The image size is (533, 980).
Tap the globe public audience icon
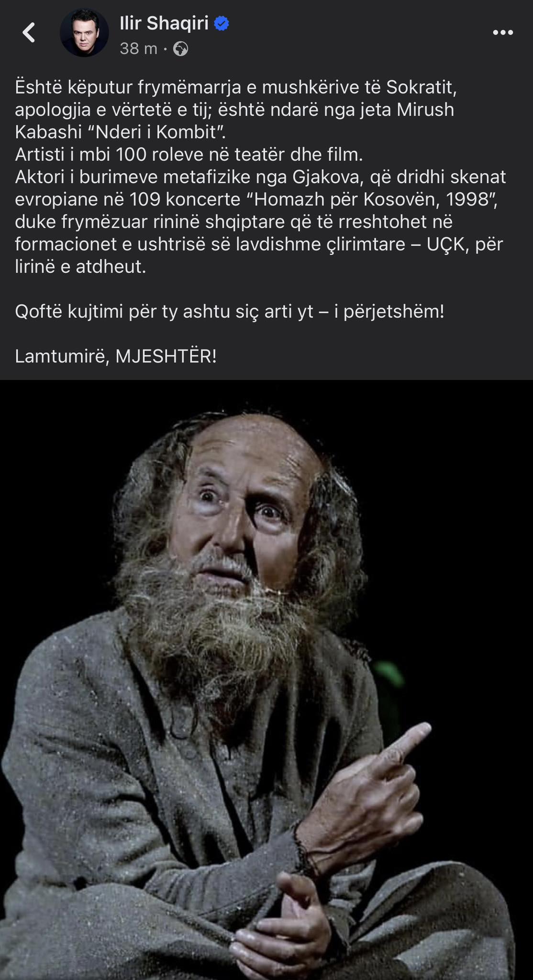pos(180,49)
